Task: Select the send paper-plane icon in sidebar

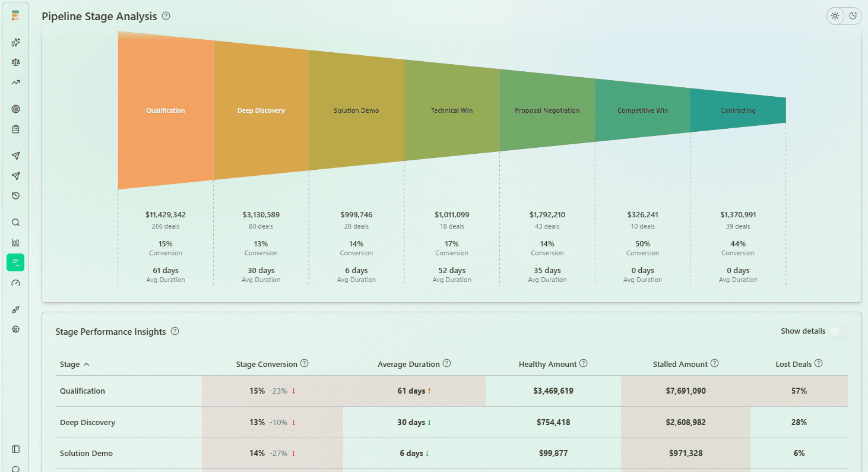Action: (x=15, y=156)
